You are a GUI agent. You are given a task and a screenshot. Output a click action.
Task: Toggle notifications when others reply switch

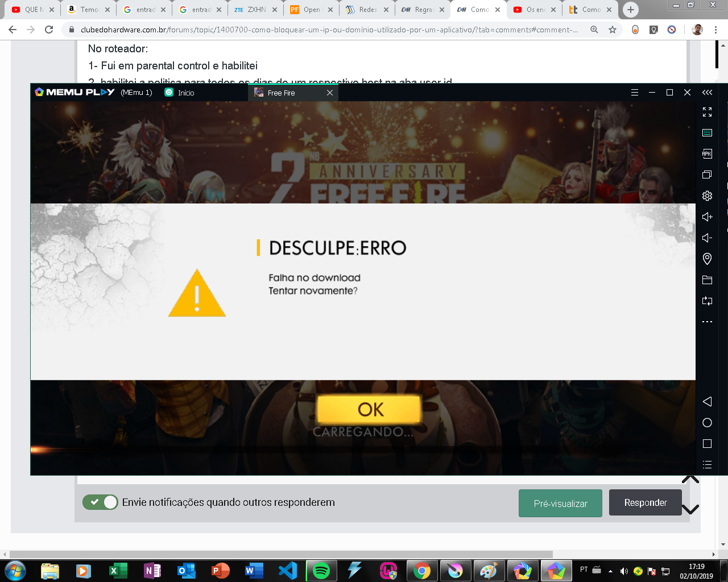pyautogui.click(x=100, y=502)
